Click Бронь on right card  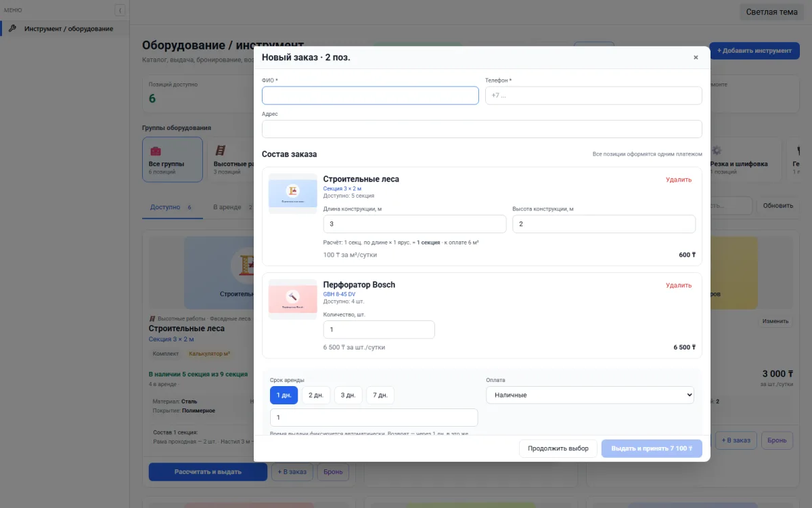tap(777, 440)
